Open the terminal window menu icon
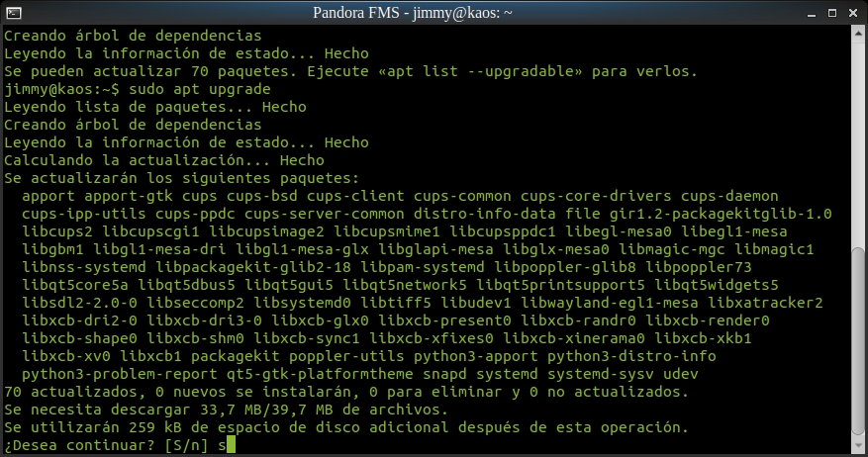868x457 pixels. click(x=12, y=12)
